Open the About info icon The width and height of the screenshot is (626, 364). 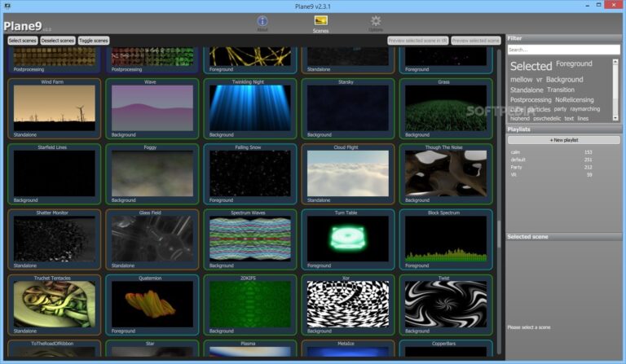pyautogui.click(x=262, y=21)
